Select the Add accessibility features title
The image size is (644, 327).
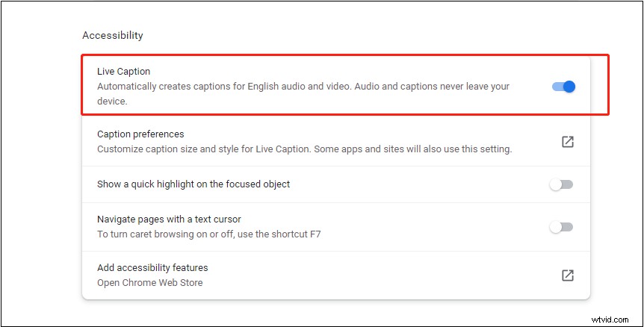153,267
